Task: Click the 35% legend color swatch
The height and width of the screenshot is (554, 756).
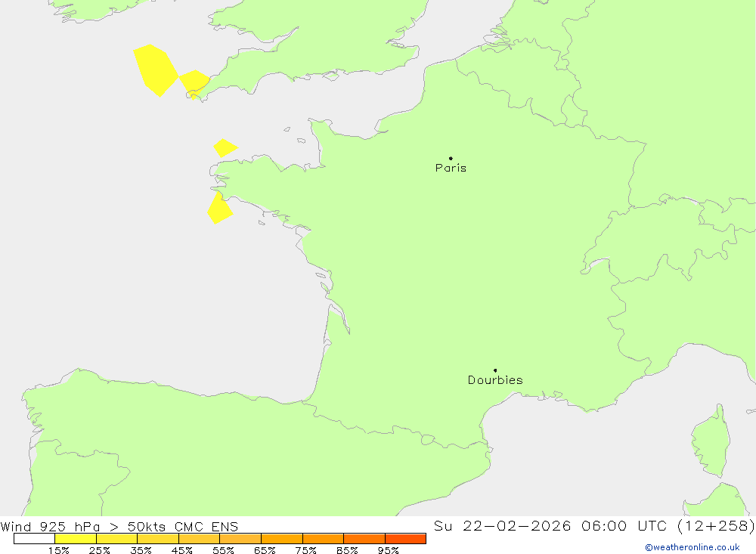Action: tap(158, 539)
